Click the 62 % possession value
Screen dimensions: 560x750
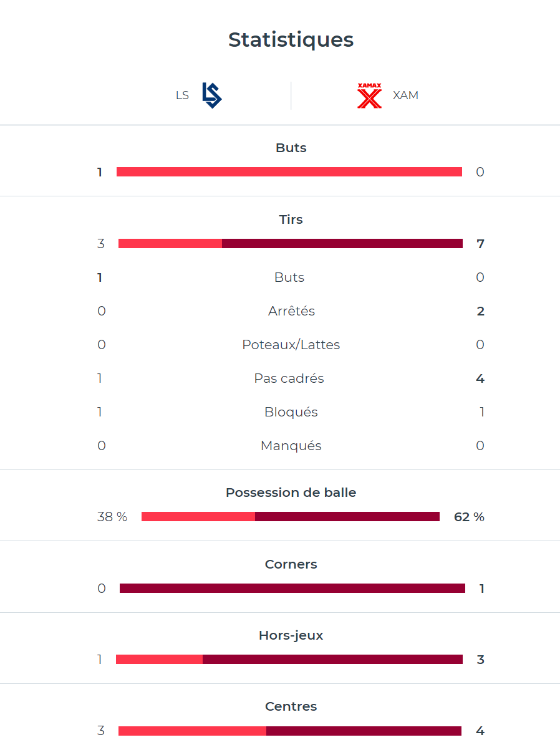[x=469, y=517]
